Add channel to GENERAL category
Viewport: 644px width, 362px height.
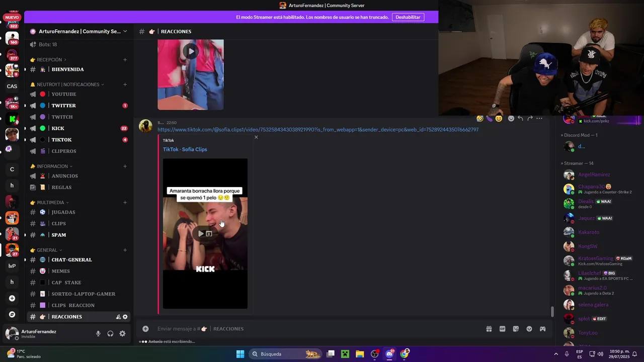point(125,250)
